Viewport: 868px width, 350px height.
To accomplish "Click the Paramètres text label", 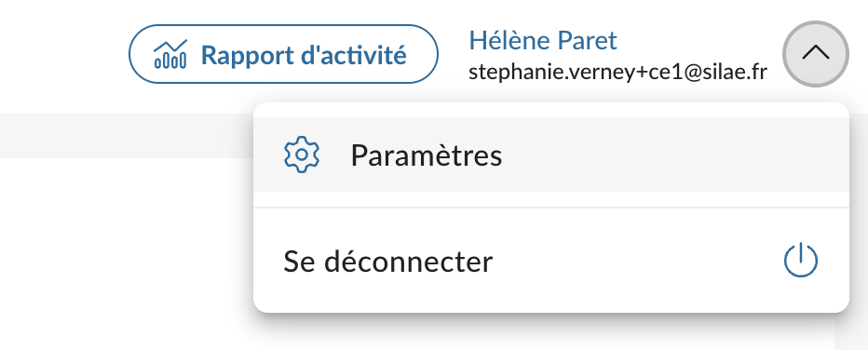I will pos(427,155).
